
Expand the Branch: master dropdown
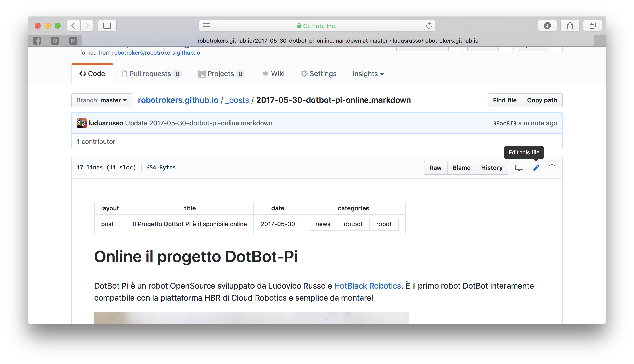[x=101, y=100]
